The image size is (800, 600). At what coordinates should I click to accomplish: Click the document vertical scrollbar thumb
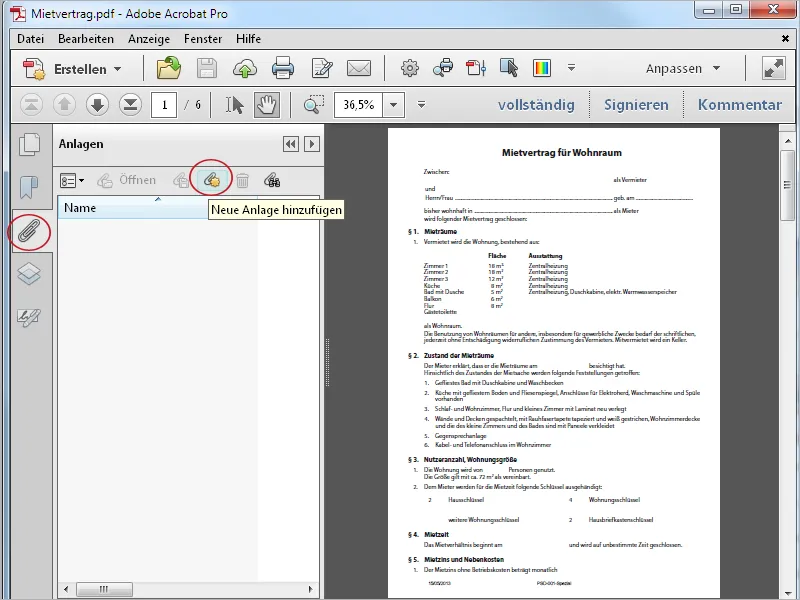787,185
